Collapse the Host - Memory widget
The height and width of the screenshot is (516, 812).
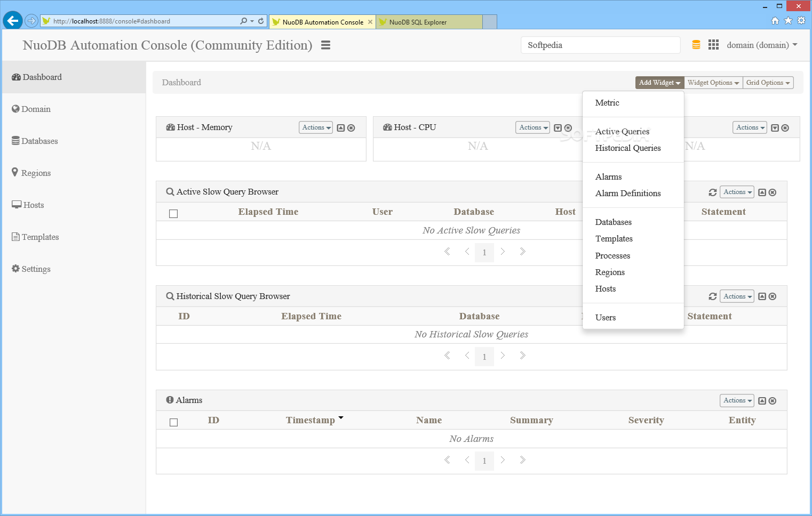pos(341,128)
